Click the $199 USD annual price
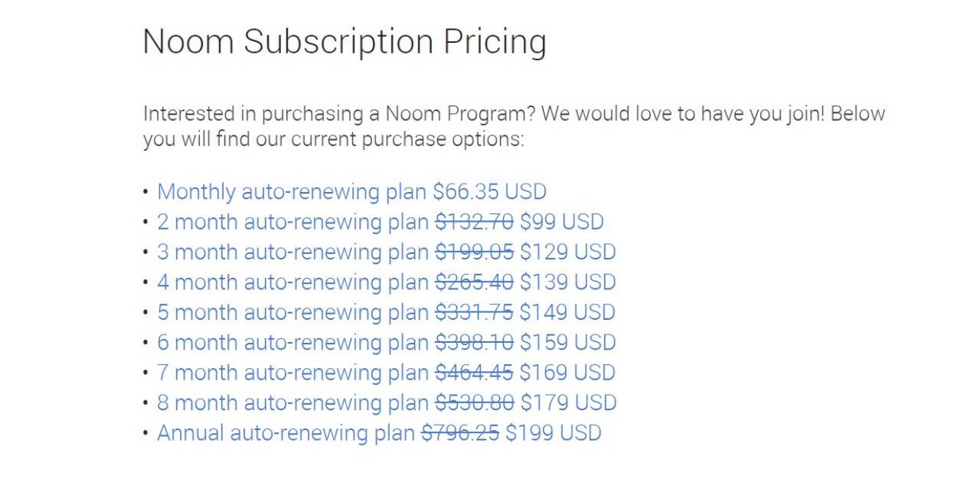Image resolution: width=980 pixels, height=492 pixels. [554, 433]
